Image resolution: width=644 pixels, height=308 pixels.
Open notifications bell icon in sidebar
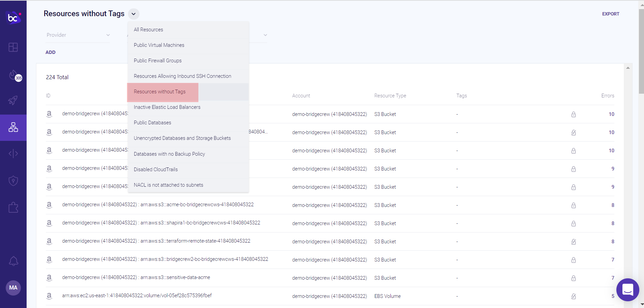click(x=13, y=261)
